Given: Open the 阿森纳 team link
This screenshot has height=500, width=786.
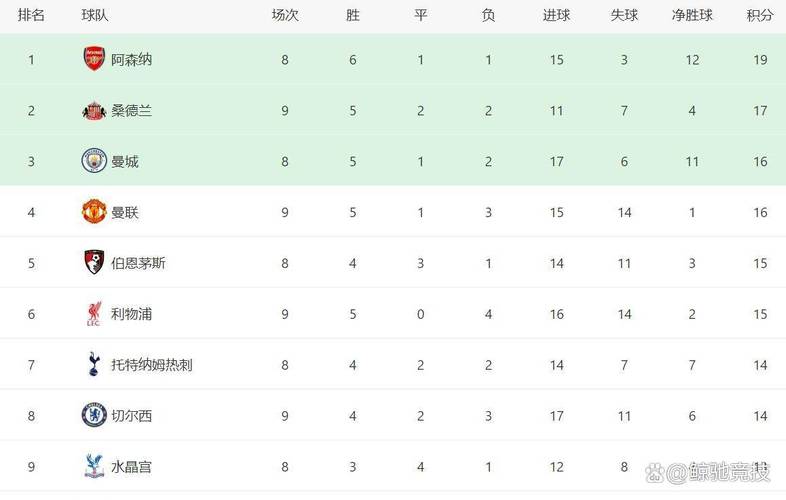Looking at the screenshot, I should (131, 59).
